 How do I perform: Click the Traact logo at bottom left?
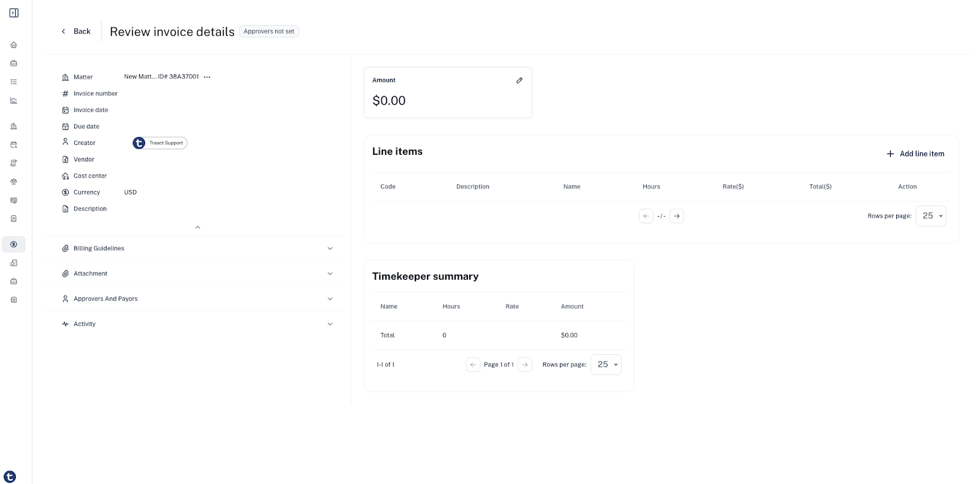10,477
